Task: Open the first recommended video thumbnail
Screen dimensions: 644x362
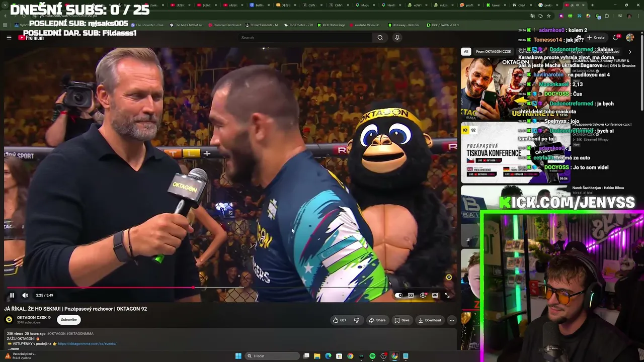Action: [515, 89]
